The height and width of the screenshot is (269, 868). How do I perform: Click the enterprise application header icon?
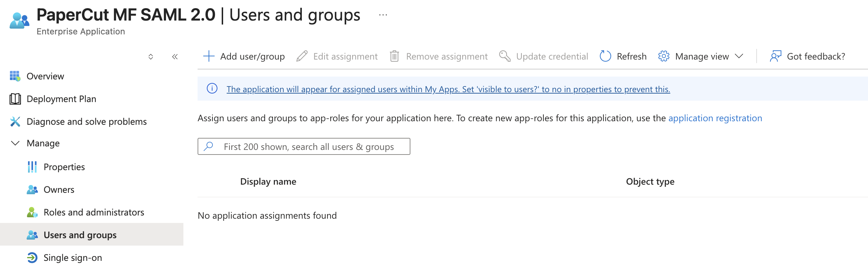(x=19, y=21)
